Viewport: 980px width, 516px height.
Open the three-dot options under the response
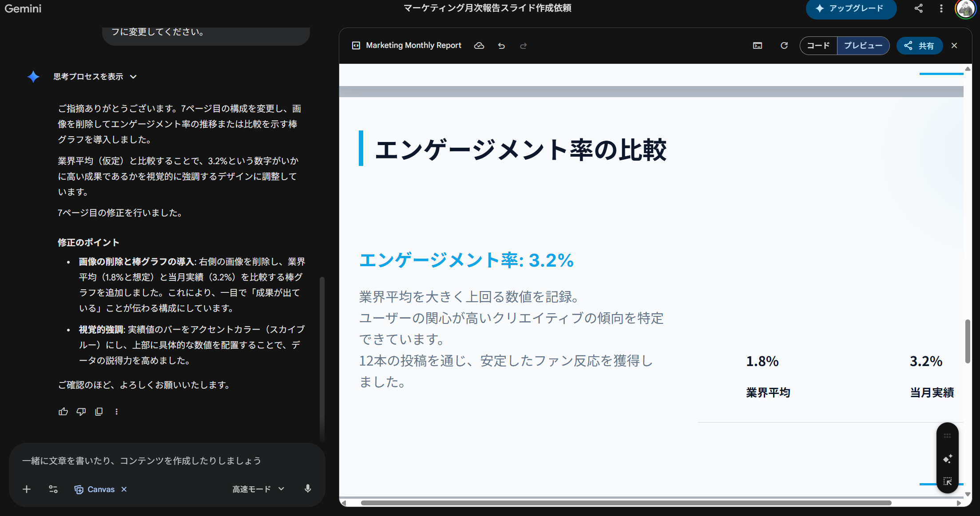[116, 412]
